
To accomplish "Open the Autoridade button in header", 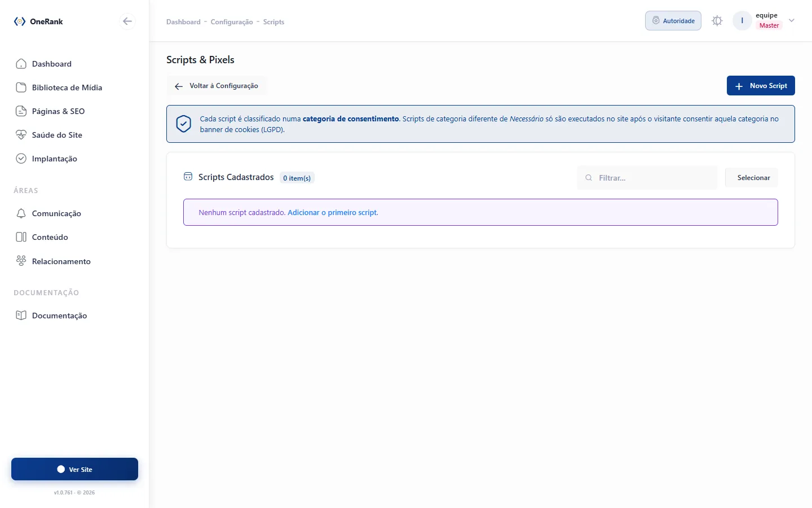I will (x=673, y=21).
